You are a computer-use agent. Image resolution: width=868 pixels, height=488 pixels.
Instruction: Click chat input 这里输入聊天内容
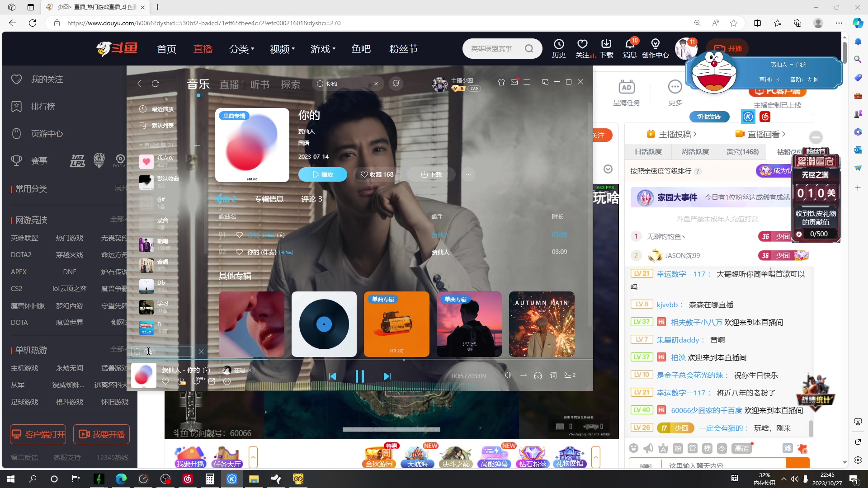pyautogui.click(x=723, y=465)
